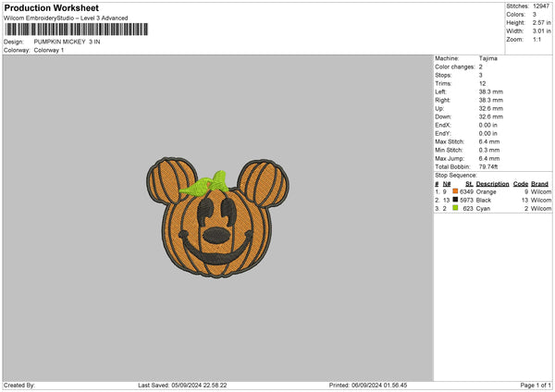The width and height of the screenshot is (555, 392).
Task: Click the 'Orange' thread description
Action: click(x=486, y=191)
